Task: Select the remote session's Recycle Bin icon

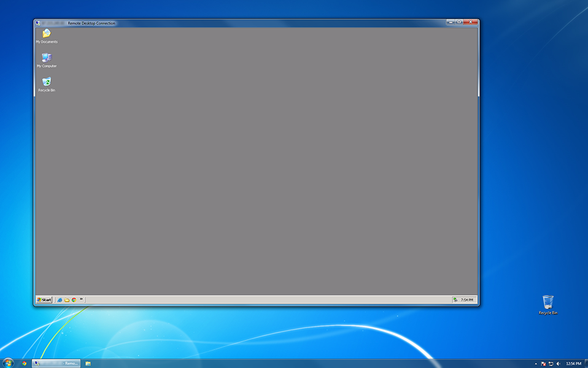Action: pyautogui.click(x=47, y=84)
